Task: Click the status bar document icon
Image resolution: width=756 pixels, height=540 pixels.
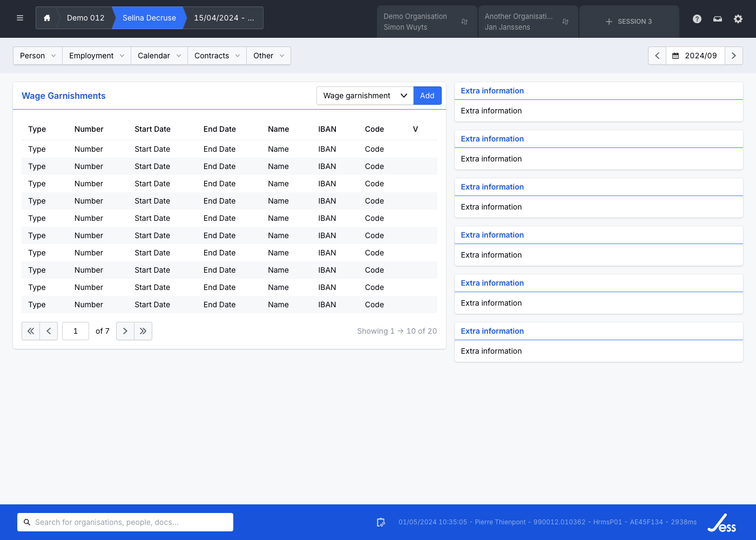Action: [381, 522]
